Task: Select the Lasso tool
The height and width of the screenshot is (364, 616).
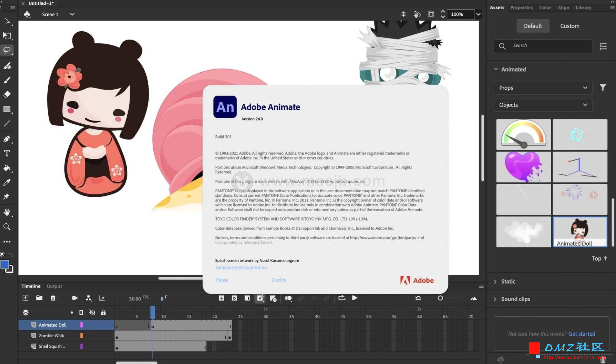Action: (x=7, y=50)
